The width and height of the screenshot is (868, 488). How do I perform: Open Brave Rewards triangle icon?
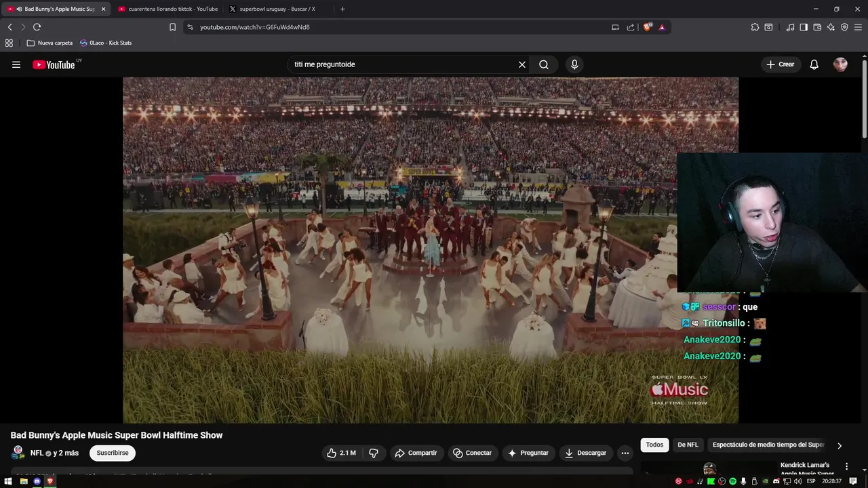pos(662,27)
